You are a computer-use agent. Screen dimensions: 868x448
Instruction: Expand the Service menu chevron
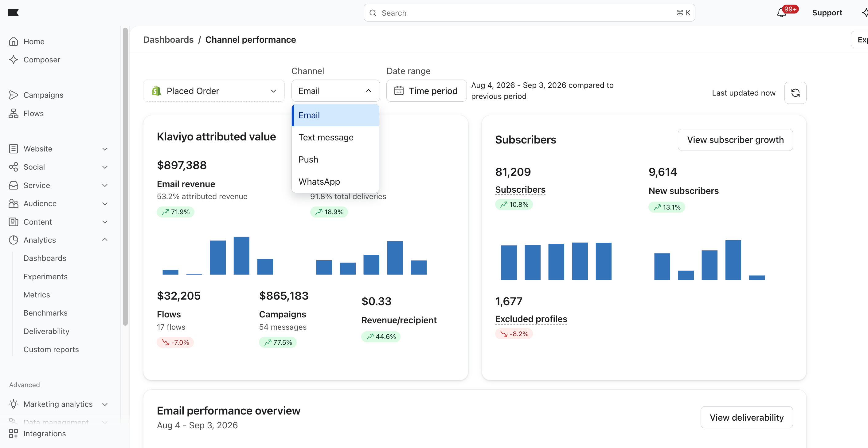(105, 185)
